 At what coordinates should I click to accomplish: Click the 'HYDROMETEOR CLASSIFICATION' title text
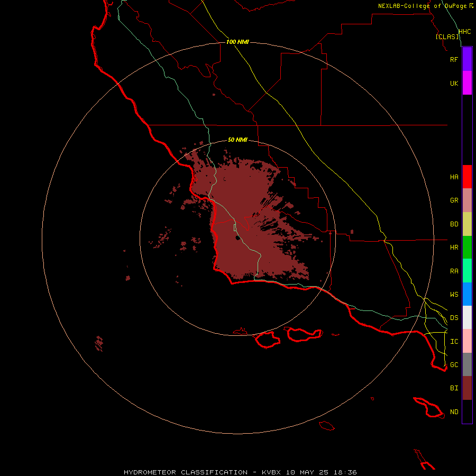point(186,472)
